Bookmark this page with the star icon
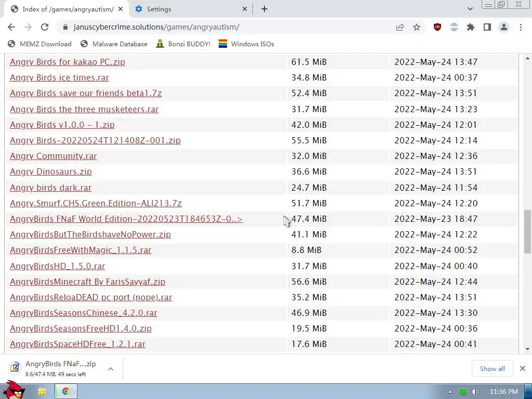Viewport: 532px width, 399px height. (x=417, y=27)
